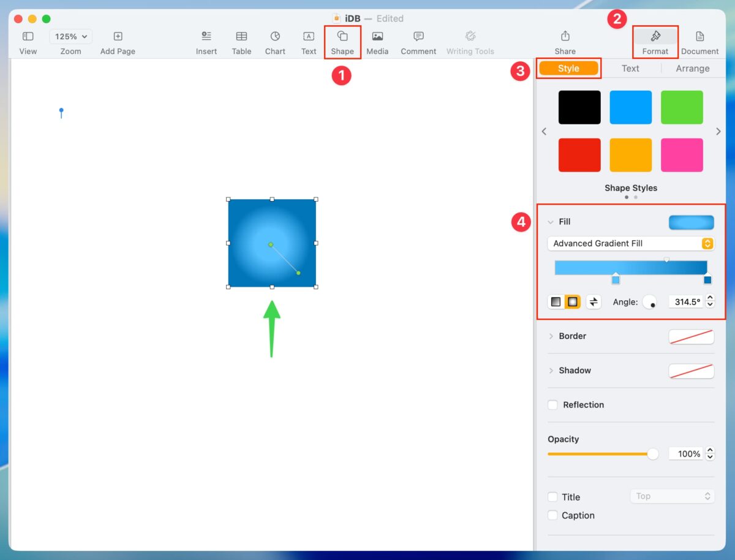Click the Opacity slider knob

tap(653, 454)
